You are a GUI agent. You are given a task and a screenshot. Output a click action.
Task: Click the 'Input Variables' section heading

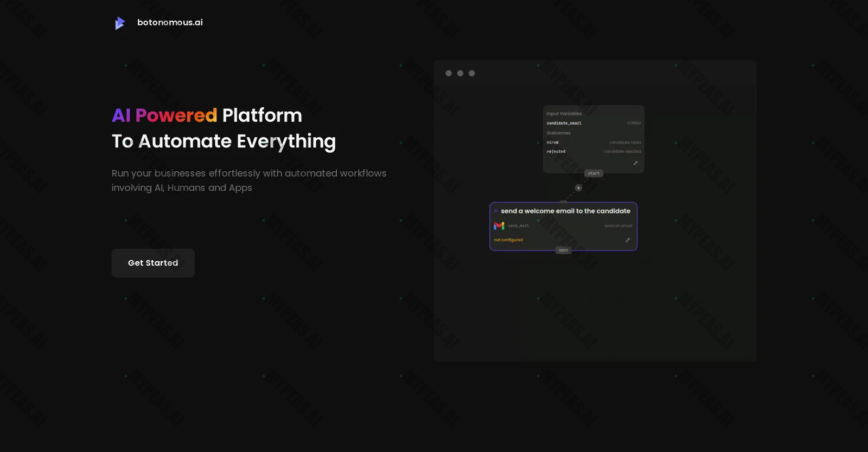[564, 114]
